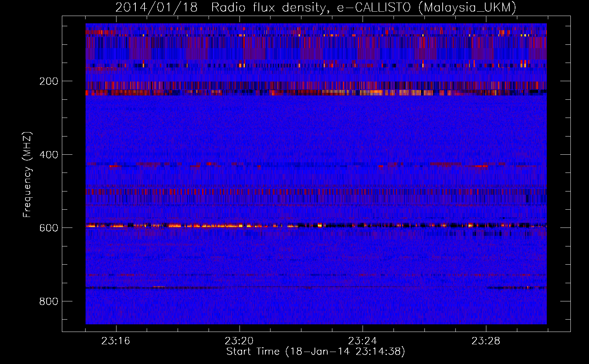Click the 600 frequency tick label
This screenshot has width=589, height=364.
point(49,228)
